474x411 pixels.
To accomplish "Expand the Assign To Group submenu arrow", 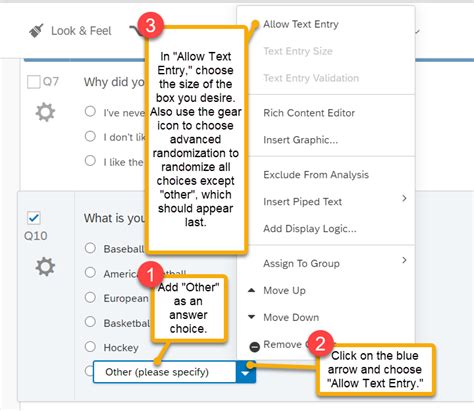I will tap(404, 260).
